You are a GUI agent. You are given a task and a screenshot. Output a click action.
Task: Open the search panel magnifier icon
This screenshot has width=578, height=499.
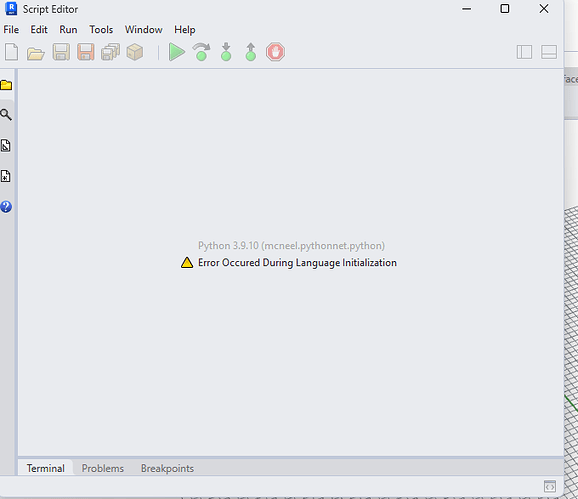6,115
